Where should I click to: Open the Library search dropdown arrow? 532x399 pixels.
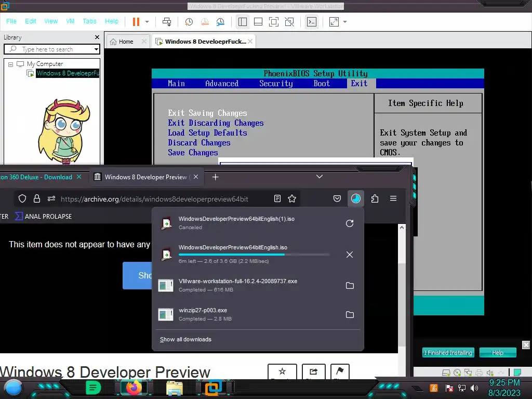click(x=96, y=49)
